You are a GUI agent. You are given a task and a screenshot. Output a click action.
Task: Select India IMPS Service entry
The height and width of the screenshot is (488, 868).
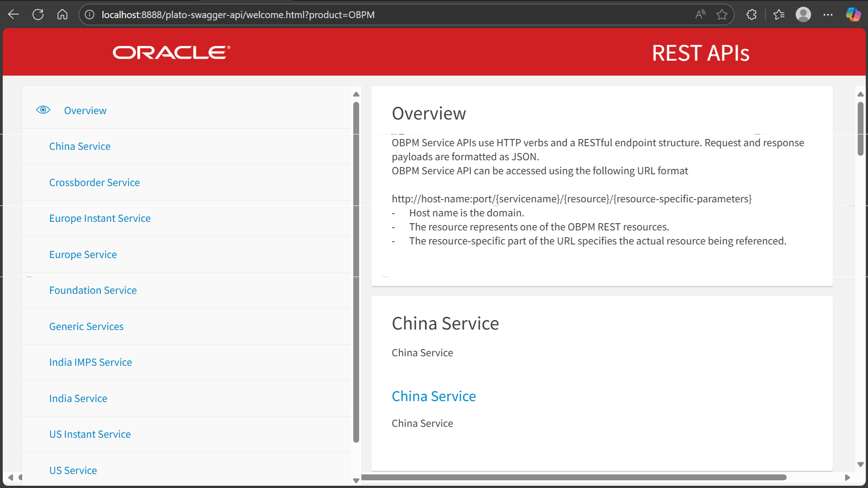90,362
